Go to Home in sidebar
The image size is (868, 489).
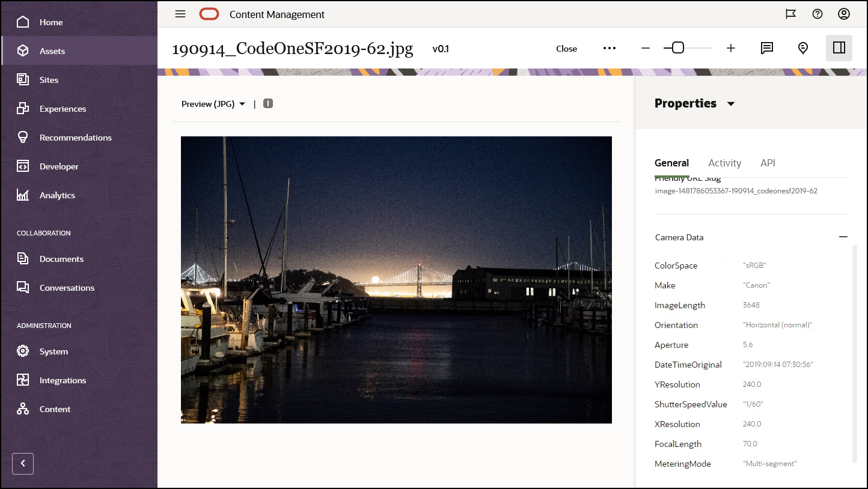[51, 22]
